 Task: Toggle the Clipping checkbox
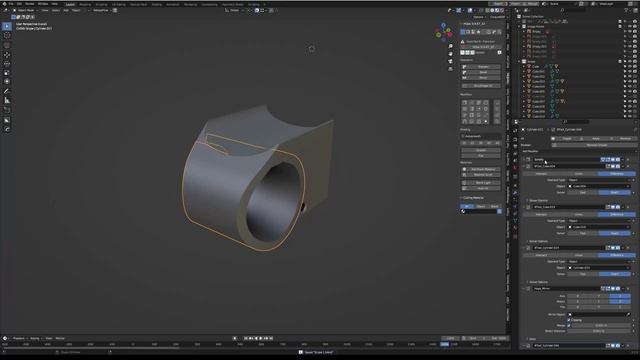(569, 320)
